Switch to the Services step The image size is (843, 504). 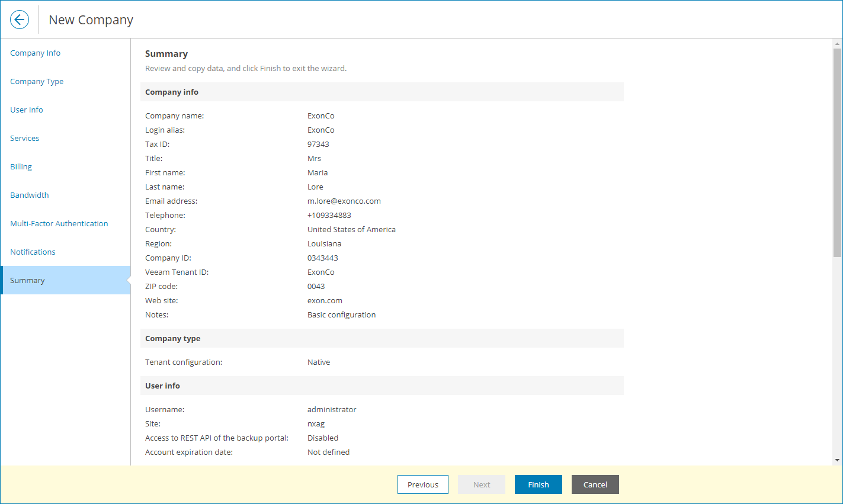pos(24,138)
